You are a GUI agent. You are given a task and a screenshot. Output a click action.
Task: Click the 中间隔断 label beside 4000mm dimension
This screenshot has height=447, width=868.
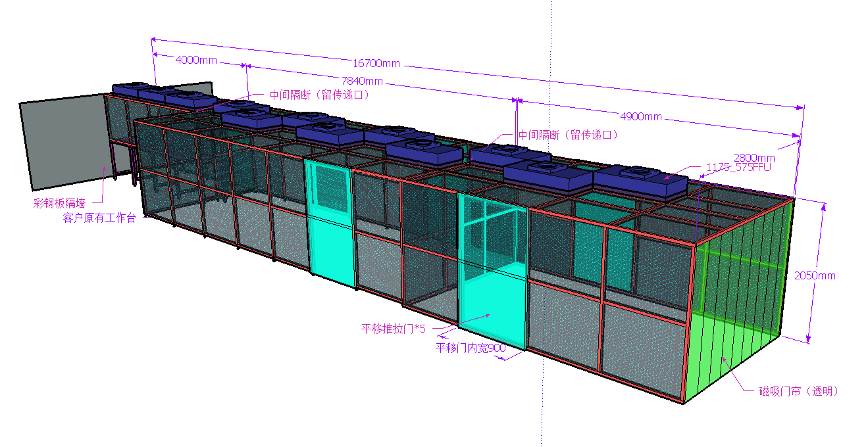[319, 95]
